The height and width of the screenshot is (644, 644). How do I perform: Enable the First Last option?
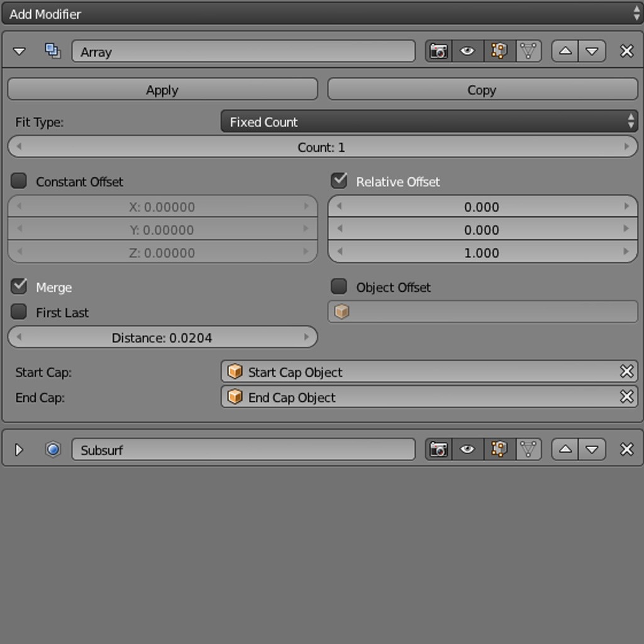18,312
